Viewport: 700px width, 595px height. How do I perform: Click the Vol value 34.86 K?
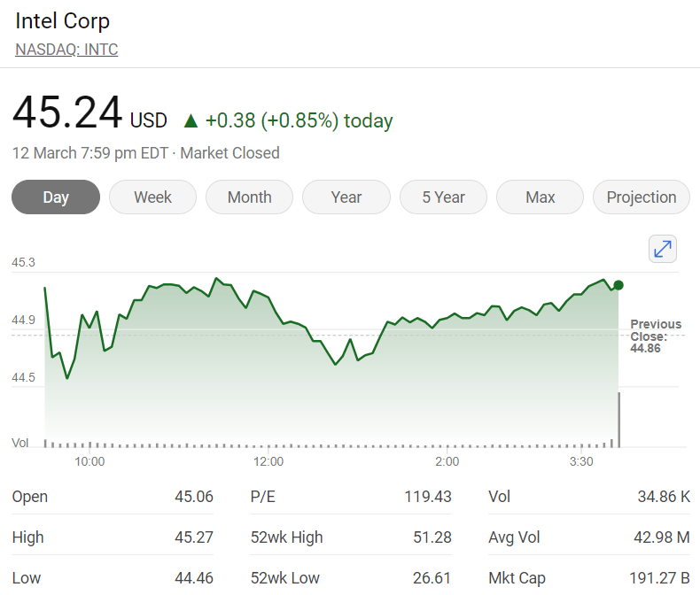664,497
